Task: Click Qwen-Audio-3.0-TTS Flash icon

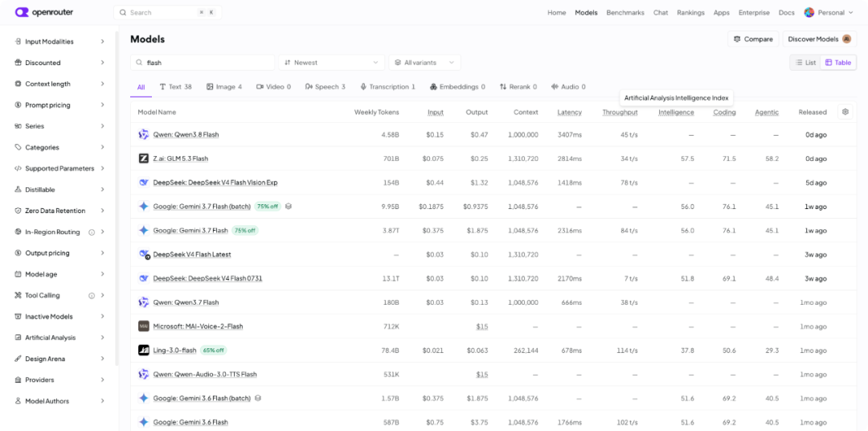Action: [x=143, y=374]
